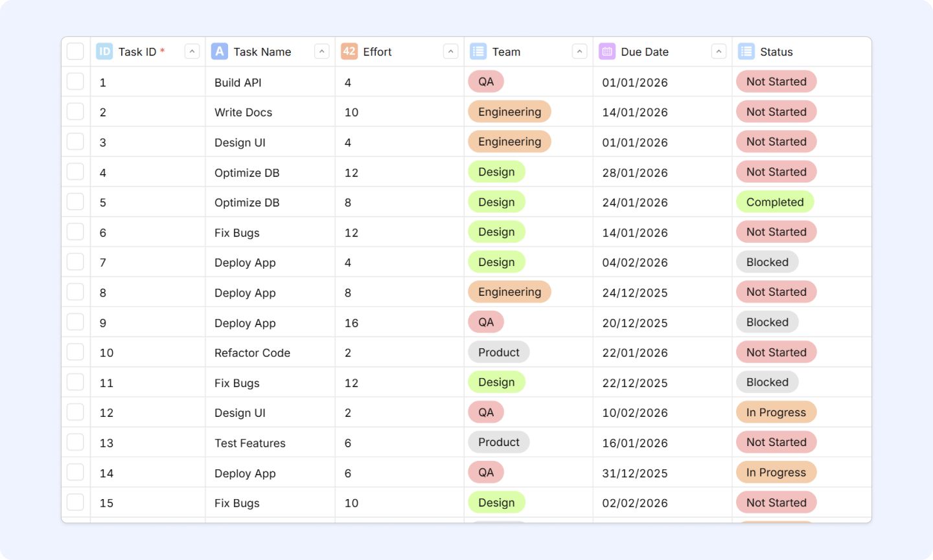
Task: Expand the sort chevron on the Task ID column
Action: click(192, 50)
